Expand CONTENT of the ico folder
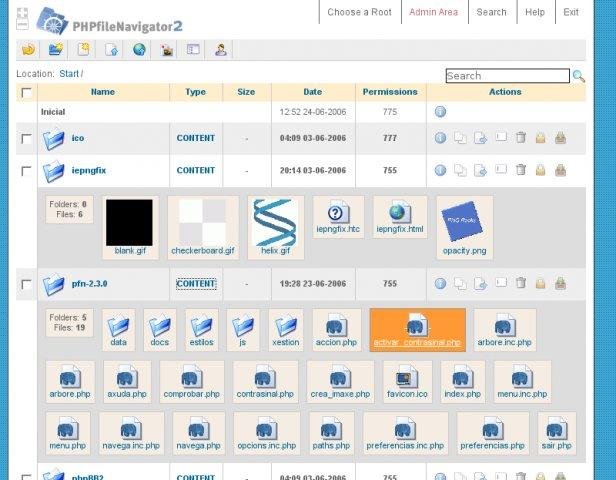Image resolution: width=616 pixels, height=480 pixels. pos(196,138)
